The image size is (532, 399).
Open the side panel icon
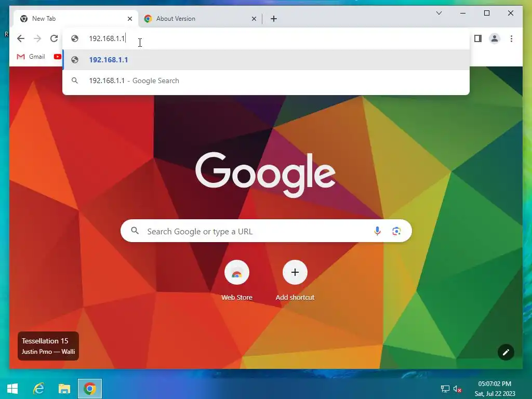coord(478,38)
